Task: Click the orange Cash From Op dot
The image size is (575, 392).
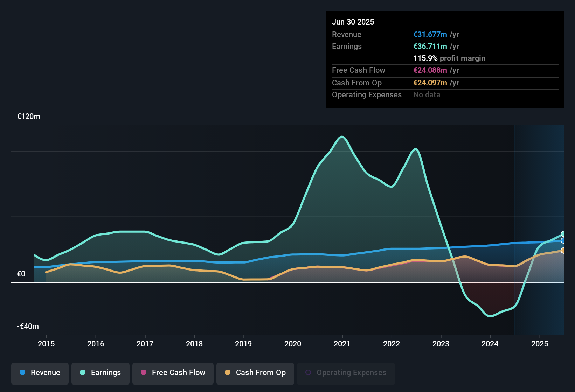Action: (228, 373)
